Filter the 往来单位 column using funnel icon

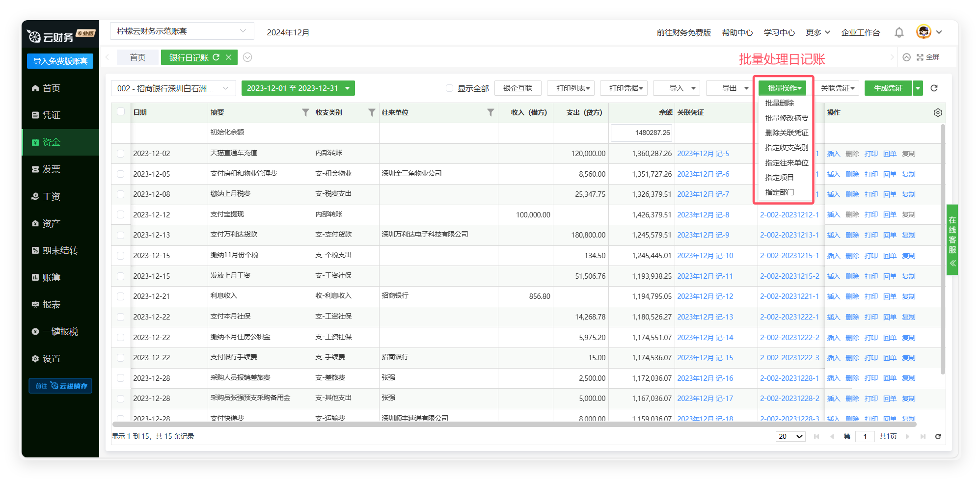[x=490, y=112]
